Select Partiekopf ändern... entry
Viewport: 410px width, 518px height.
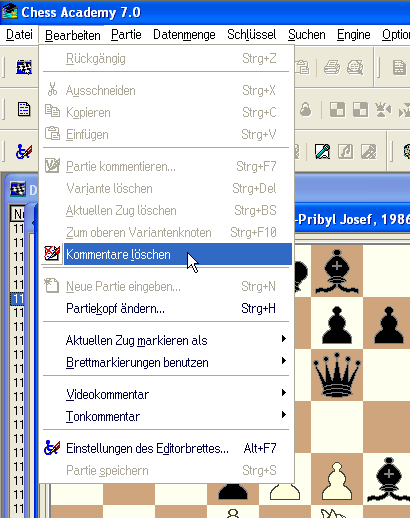tap(167, 308)
